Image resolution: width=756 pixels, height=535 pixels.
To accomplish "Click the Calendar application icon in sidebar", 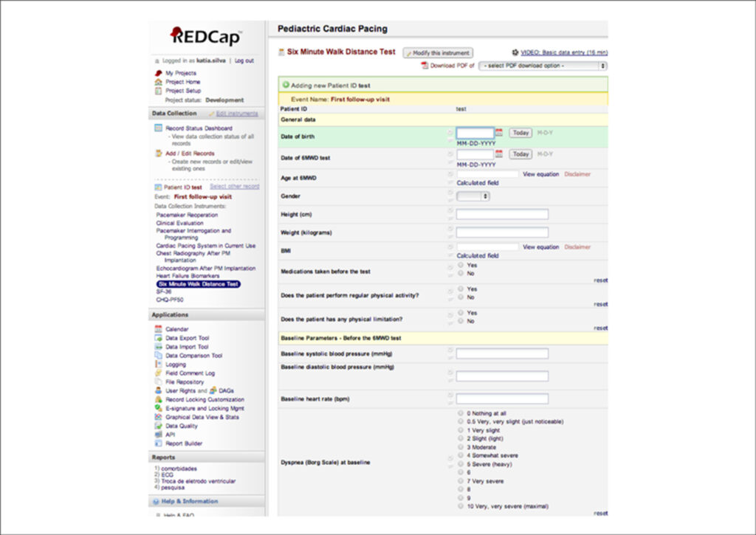I will coord(158,328).
